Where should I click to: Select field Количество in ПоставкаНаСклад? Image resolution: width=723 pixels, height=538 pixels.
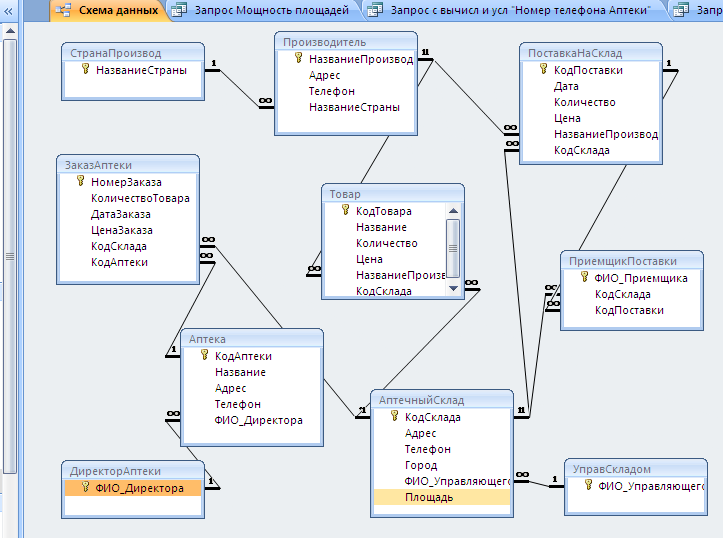coord(585,102)
